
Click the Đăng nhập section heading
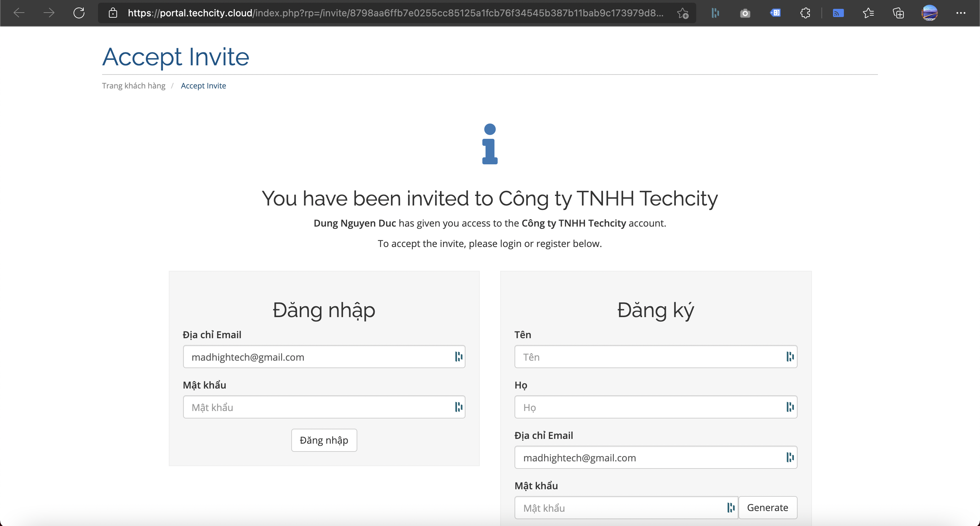tap(324, 310)
